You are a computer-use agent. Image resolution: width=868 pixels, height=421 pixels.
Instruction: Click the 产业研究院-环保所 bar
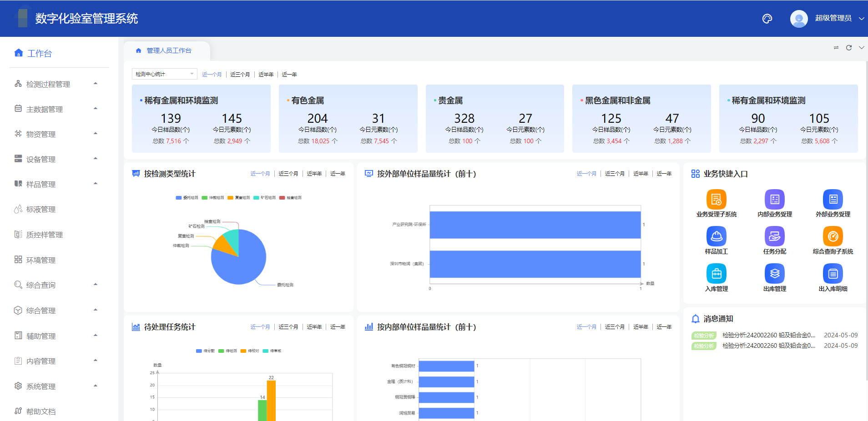[x=535, y=225]
